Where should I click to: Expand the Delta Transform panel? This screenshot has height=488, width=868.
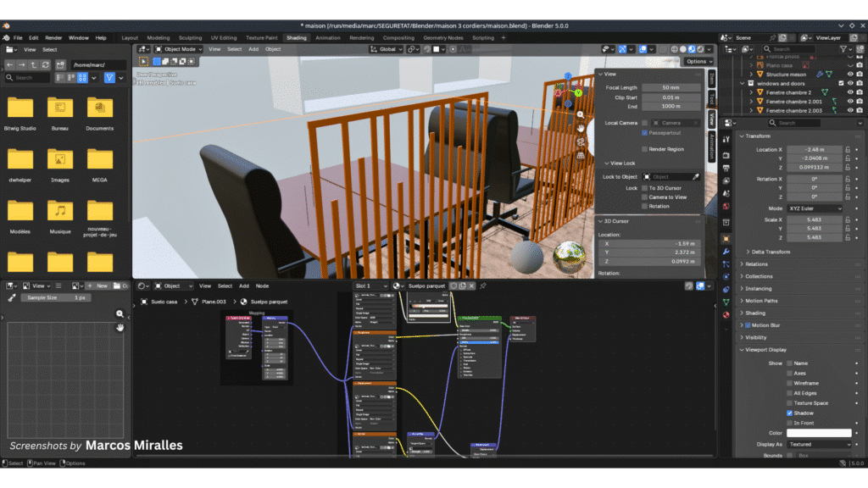coord(770,252)
